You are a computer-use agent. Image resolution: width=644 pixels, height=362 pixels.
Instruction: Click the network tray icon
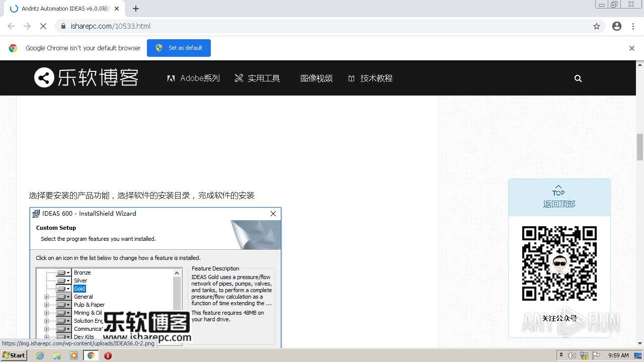(584, 355)
